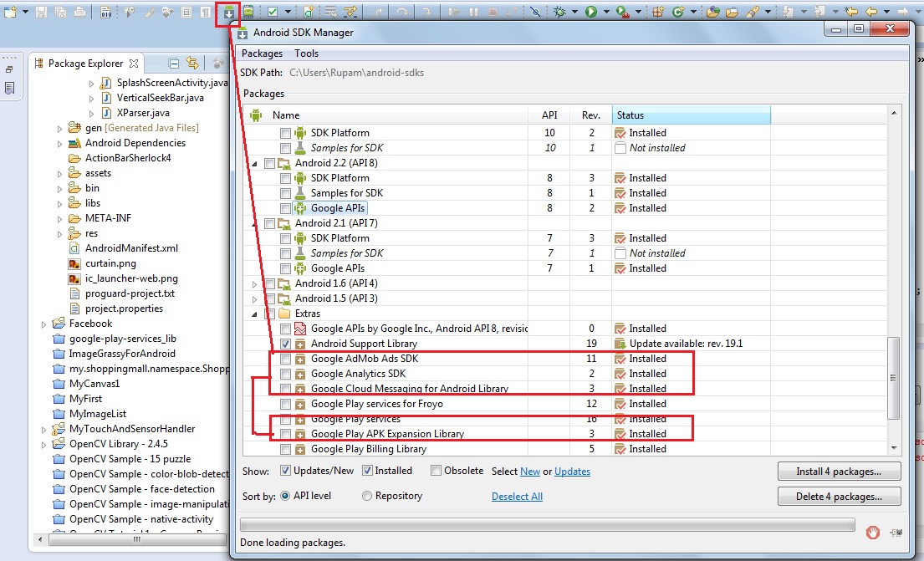
Task: Click Install 4 packages button
Action: [840, 472]
